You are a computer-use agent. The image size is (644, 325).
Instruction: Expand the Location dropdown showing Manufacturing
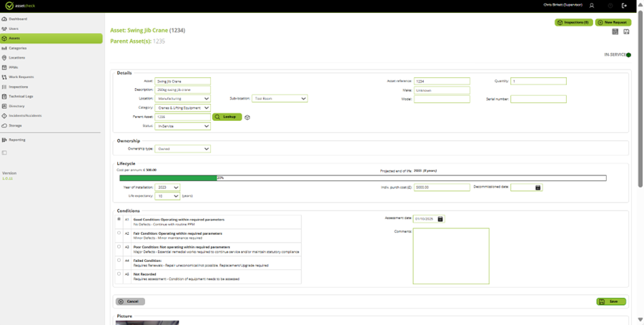tap(183, 99)
